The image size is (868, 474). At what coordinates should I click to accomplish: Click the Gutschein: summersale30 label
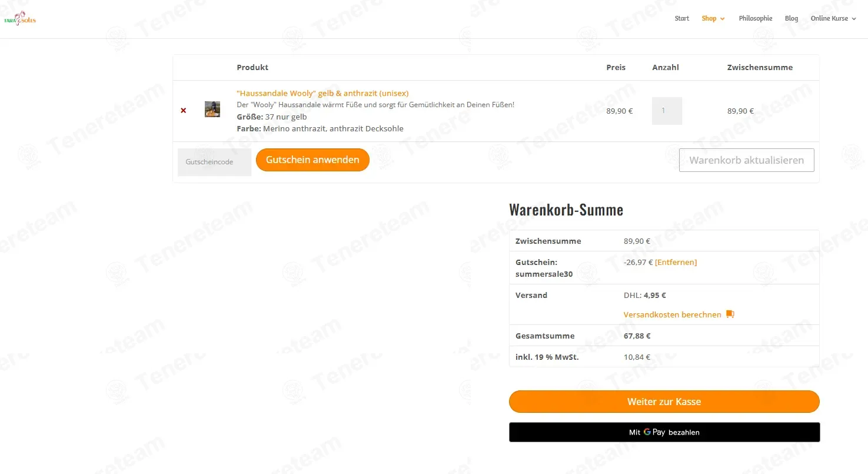tap(544, 268)
